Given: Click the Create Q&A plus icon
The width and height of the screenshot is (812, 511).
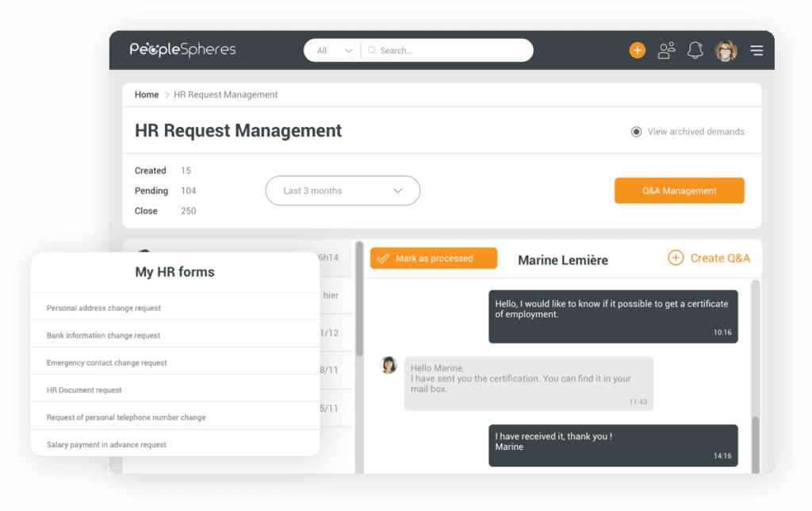Looking at the screenshot, I should click(676, 258).
